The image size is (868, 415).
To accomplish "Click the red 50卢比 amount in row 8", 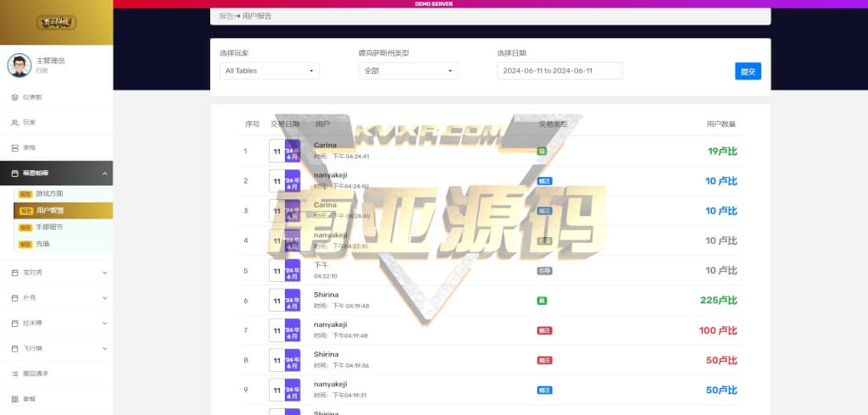I will [722, 360].
